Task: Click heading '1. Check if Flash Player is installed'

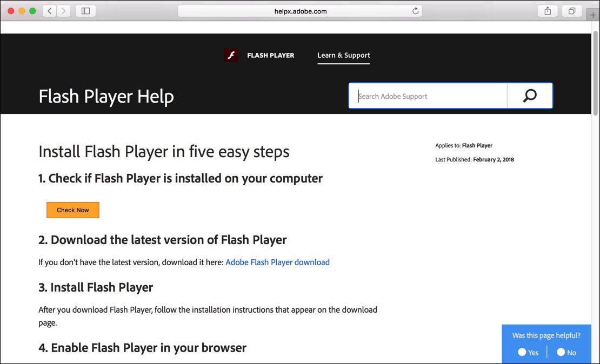Action: point(181,178)
